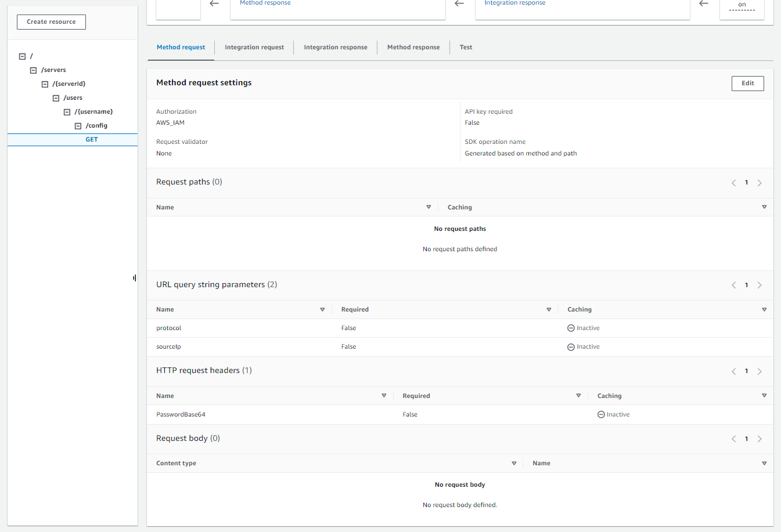The image size is (781, 532).
Task: Click the filter icon on Content type column
Action: [514, 463]
